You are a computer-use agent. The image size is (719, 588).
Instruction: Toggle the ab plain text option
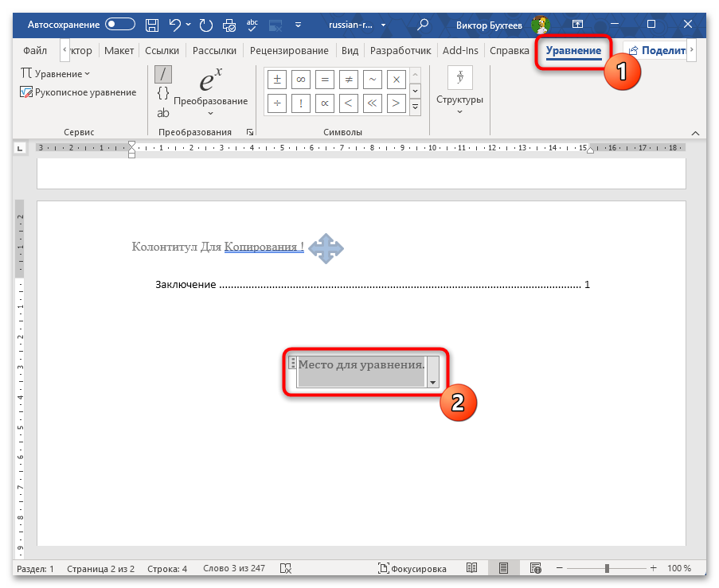pos(162,113)
